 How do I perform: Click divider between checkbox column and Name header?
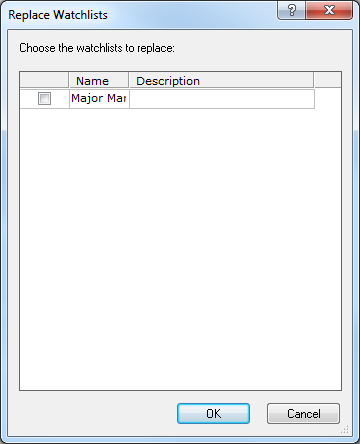[69, 80]
